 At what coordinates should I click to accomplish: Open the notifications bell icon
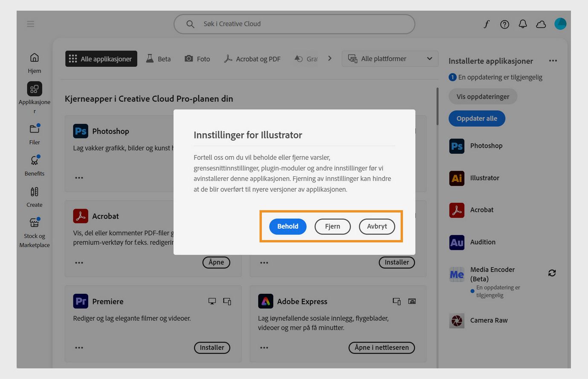click(523, 24)
